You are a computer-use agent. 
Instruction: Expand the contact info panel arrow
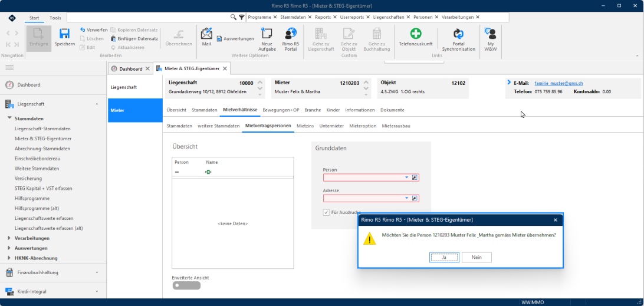click(509, 82)
